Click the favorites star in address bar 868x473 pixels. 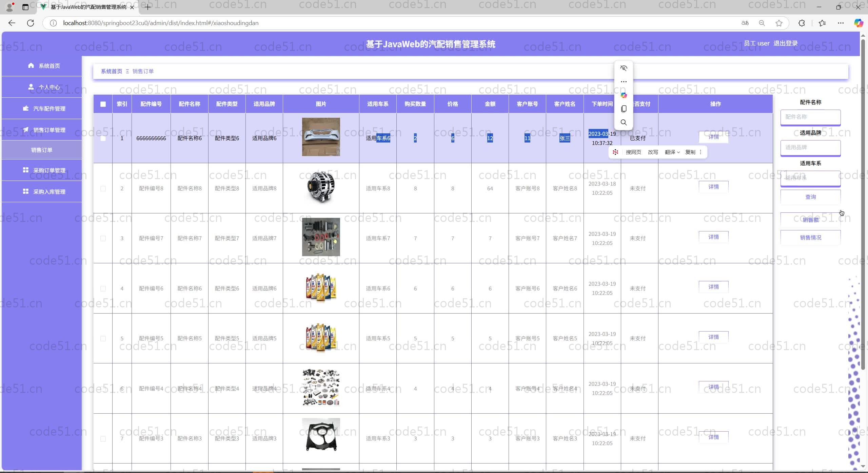(x=779, y=23)
